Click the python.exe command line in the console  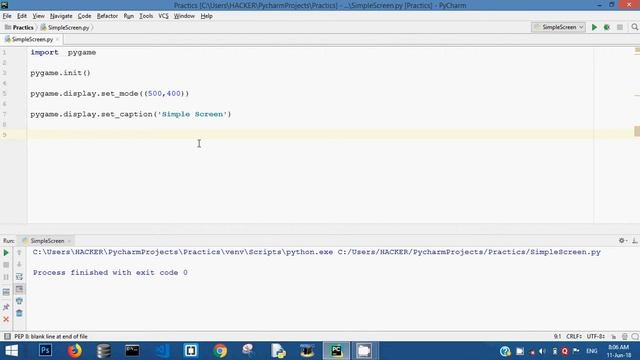pyautogui.click(x=317, y=252)
